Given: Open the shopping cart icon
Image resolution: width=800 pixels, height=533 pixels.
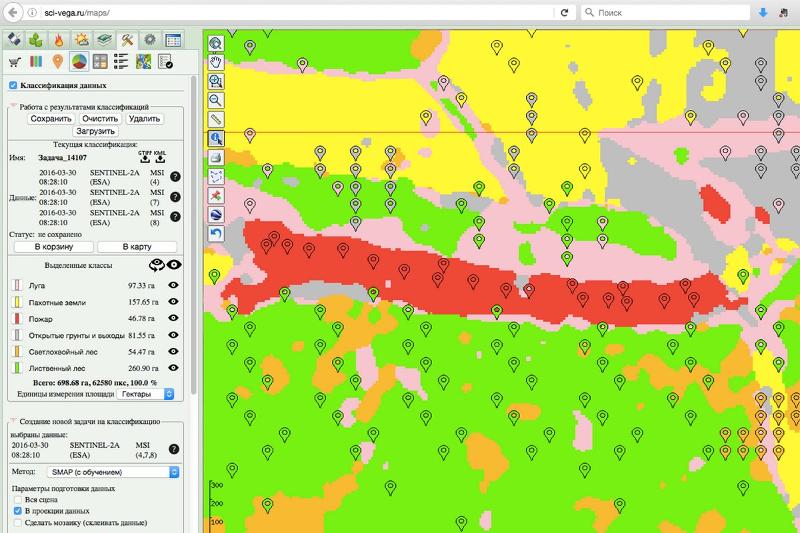Looking at the screenshot, I should coord(15,62).
